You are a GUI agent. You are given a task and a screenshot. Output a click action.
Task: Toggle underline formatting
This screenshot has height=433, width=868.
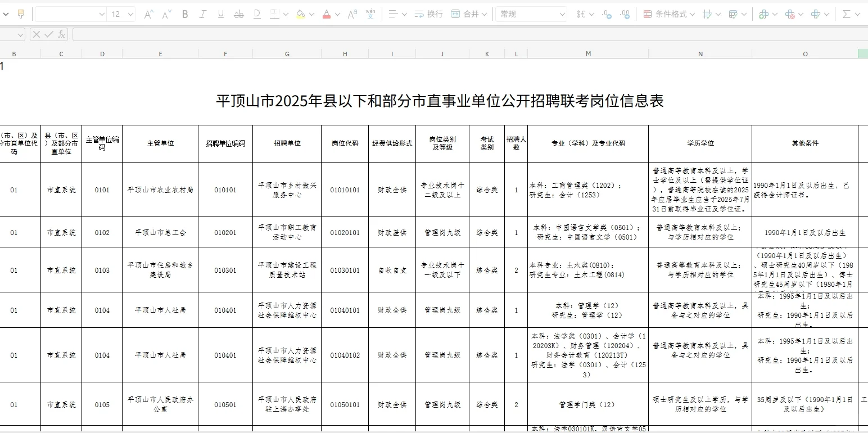click(220, 14)
